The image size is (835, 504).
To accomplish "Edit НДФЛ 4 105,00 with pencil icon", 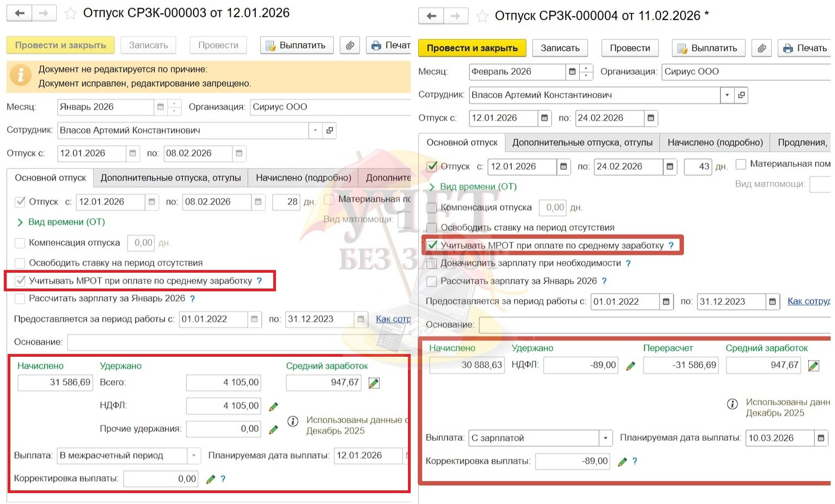I will [274, 406].
